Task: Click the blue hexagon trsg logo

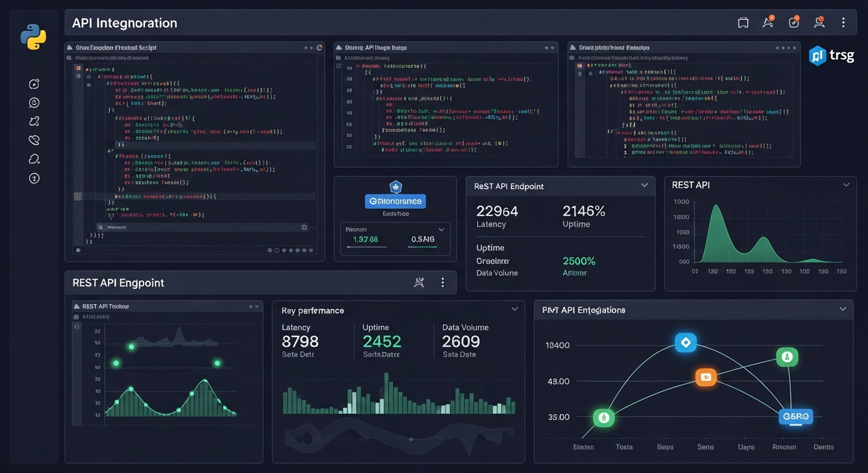Action: coord(817,55)
